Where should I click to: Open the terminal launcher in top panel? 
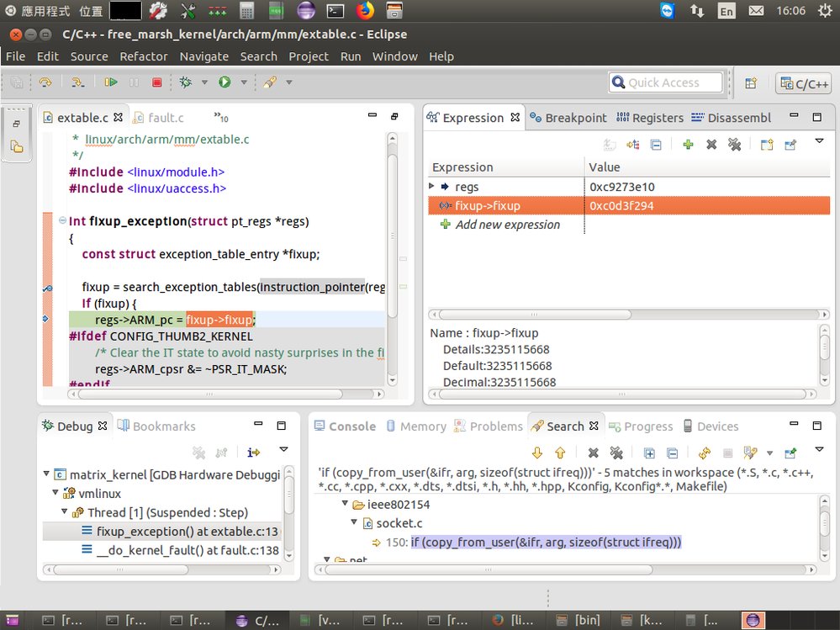point(335,11)
